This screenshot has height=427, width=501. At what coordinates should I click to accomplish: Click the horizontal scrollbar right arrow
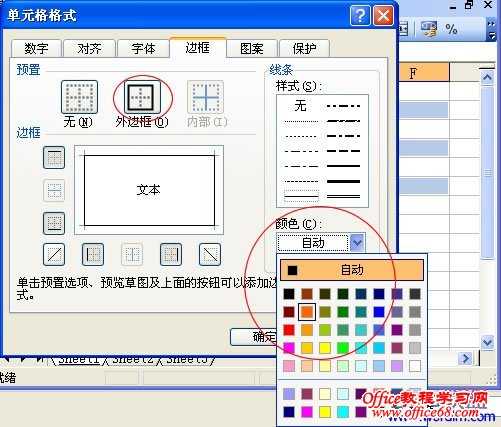coord(465,359)
